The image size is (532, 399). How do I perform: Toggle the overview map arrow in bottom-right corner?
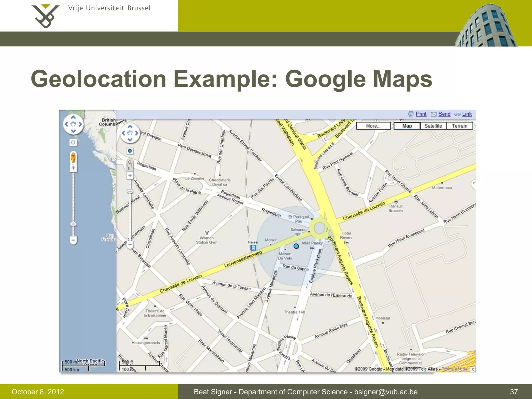coord(473,370)
